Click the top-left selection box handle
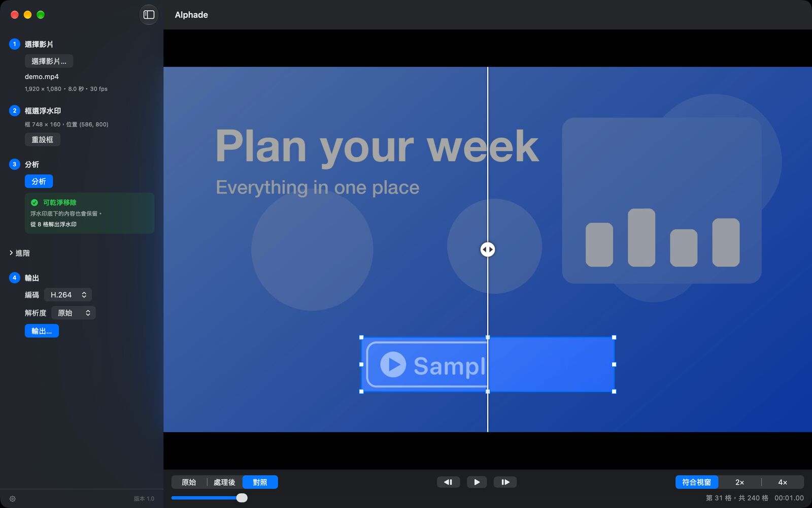The image size is (812, 508). pyautogui.click(x=361, y=337)
